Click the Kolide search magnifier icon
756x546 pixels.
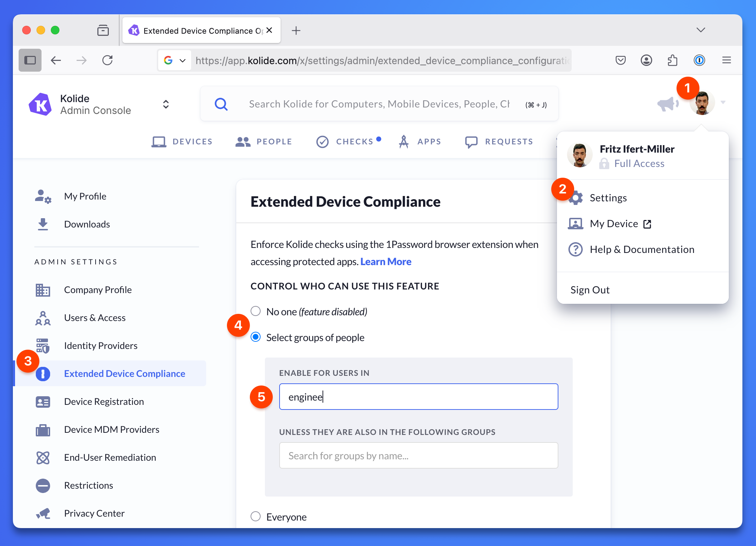coord(221,104)
